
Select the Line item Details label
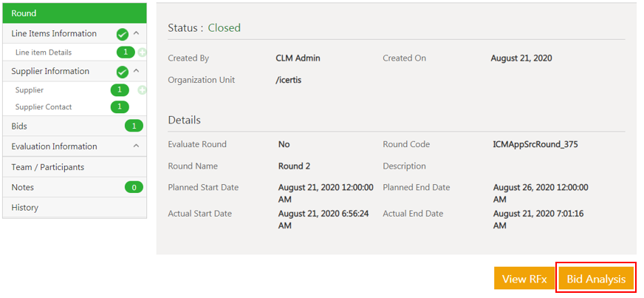tap(44, 53)
